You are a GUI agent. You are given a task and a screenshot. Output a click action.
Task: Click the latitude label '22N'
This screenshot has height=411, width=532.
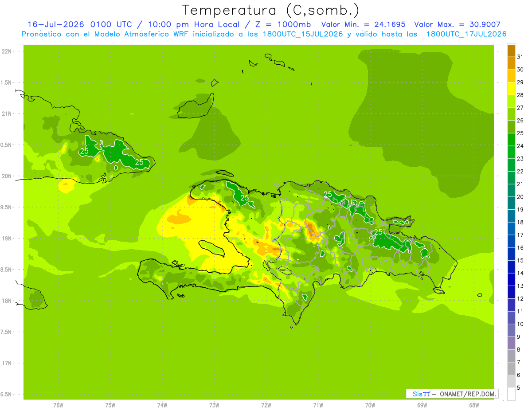click(8, 51)
